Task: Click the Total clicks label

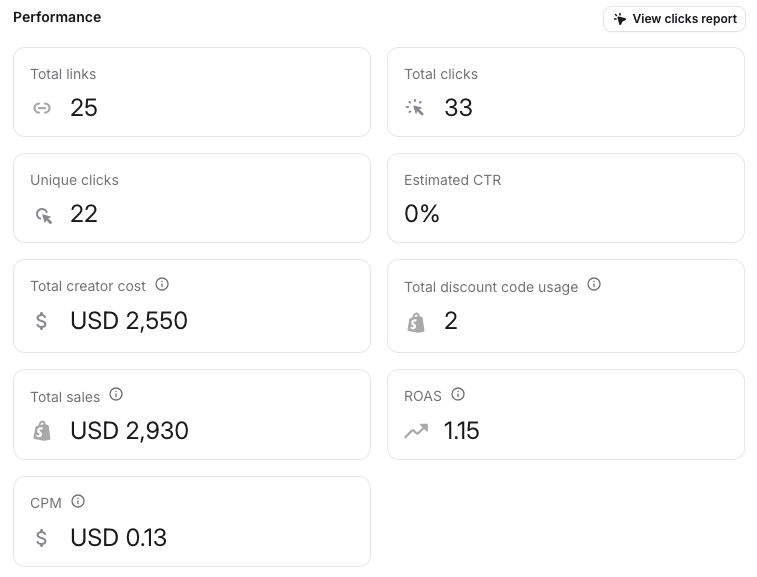Action: pyautogui.click(x=441, y=74)
